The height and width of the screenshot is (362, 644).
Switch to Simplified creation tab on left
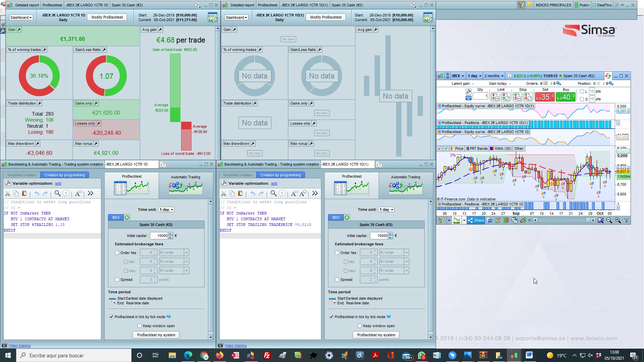coord(22,175)
